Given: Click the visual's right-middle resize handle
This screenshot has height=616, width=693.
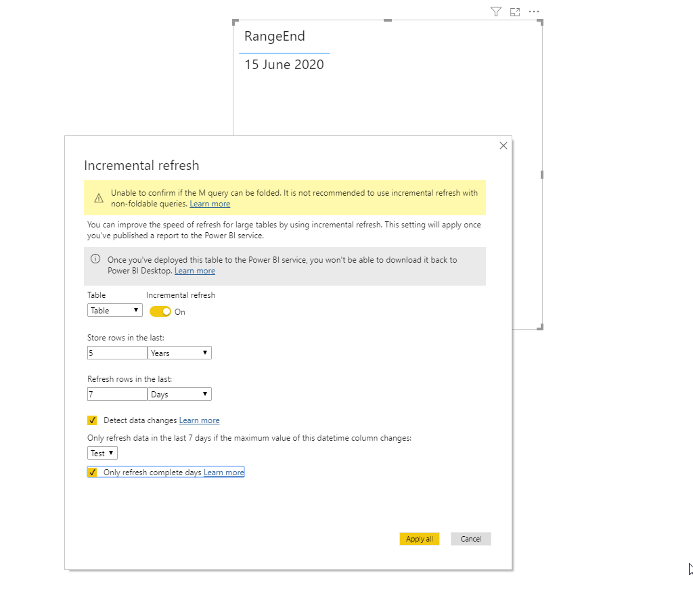Looking at the screenshot, I should coord(542,175).
